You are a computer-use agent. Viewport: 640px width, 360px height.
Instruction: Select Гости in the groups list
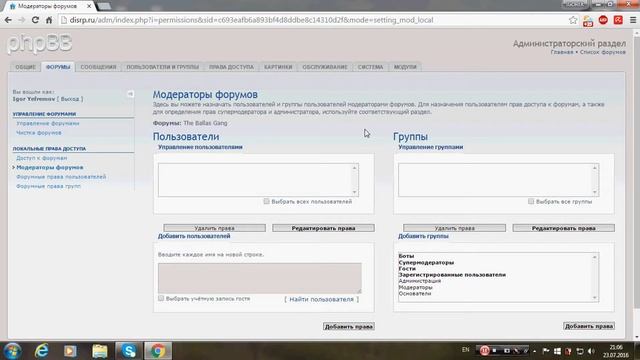[x=407, y=269]
